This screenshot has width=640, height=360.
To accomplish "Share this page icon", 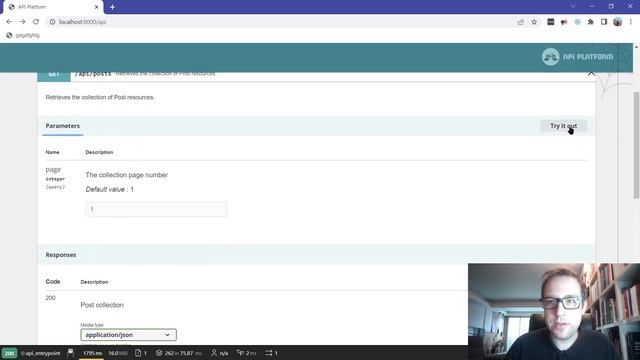I will coord(520,22).
